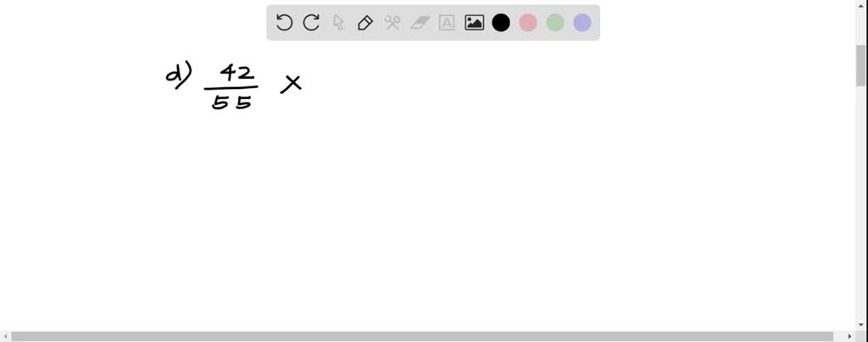Click the handwritten fraction 42 over 55
This screenshot has width=868, height=342.
click(x=231, y=86)
